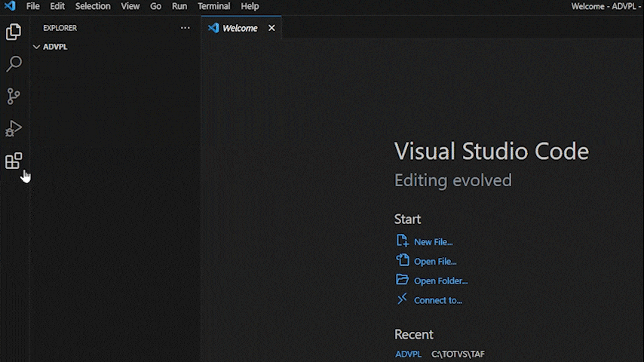Viewport: 644px width, 362px height.
Task: Open the Edit menu
Action: pyautogui.click(x=57, y=6)
